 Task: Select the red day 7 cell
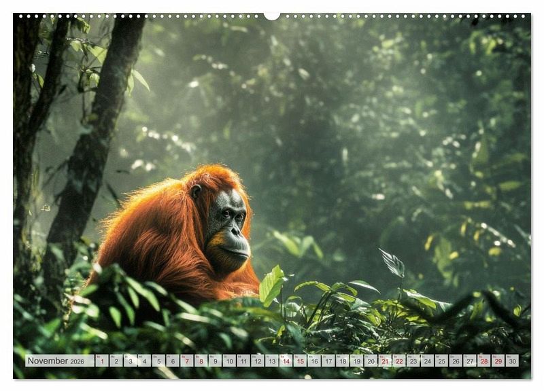pos(187,361)
